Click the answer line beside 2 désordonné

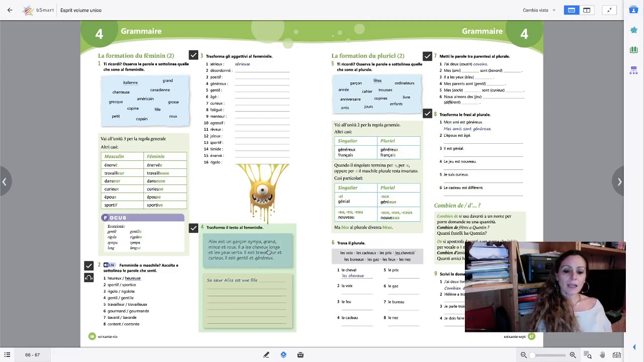click(262, 70)
